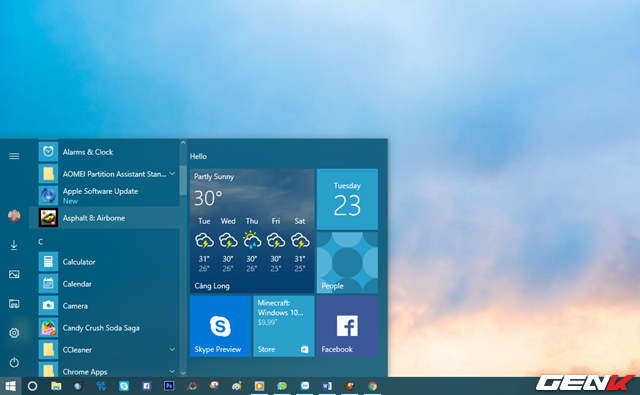640x395 pixels.
Task: Open the Calendar tile showing Tuesday 23
Action: tap(347, 200)
